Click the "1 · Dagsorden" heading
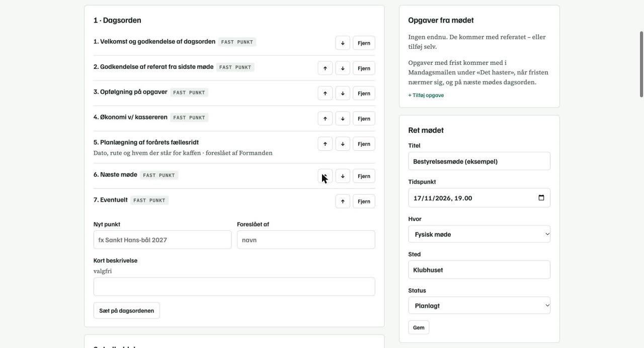Viewport: 644px width, 348px height. 117,20
